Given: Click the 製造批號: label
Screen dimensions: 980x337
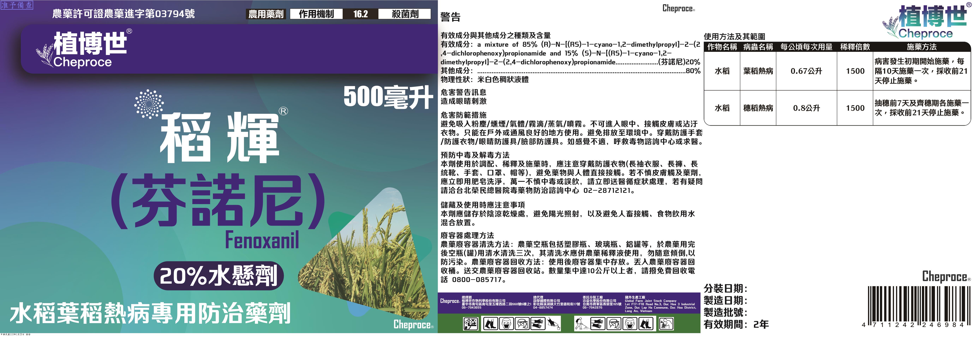Looking at the screenshot, I should pos(725,312).
